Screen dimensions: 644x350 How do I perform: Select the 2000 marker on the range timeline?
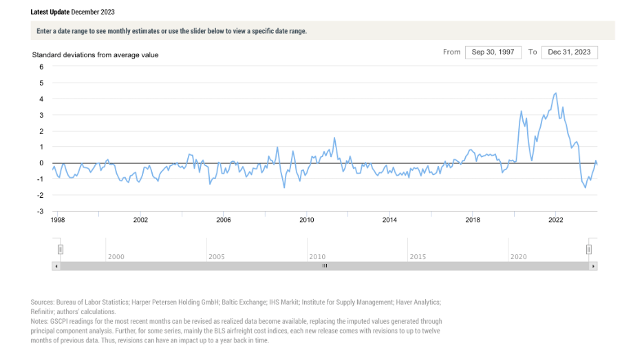(116, 256)
